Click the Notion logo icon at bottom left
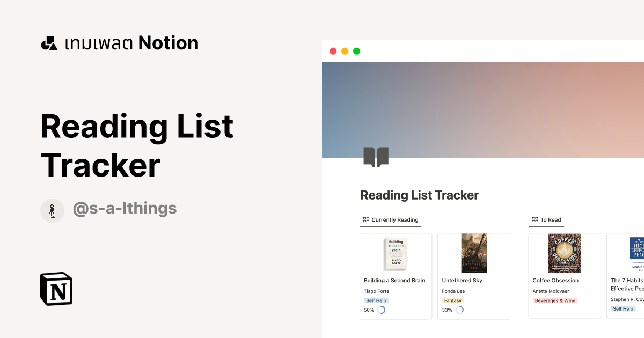This screenshot has width=644, height=338. click(x=56, y=290)
